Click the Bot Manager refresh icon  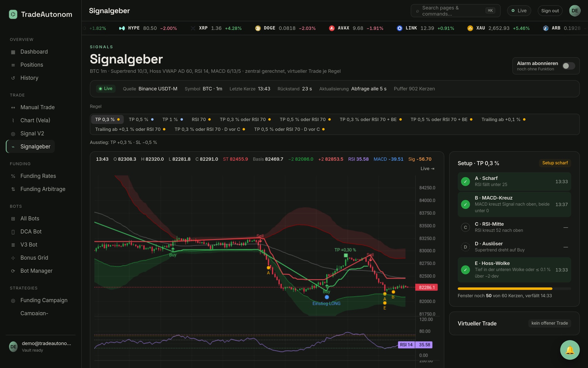click(13, 271)
